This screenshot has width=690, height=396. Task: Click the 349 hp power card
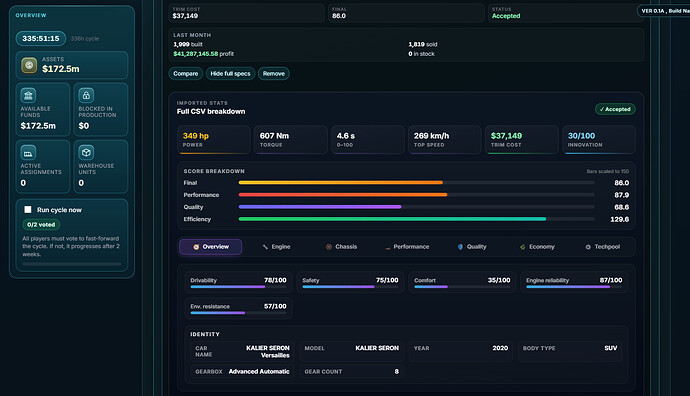click(213, 140)
